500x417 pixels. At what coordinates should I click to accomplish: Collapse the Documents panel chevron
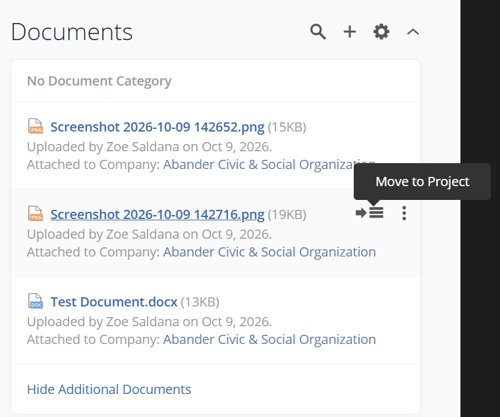tap(413, 32)
